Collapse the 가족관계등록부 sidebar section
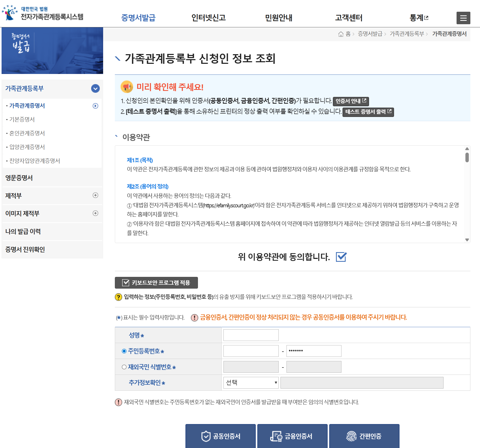 tap(95, 89)
